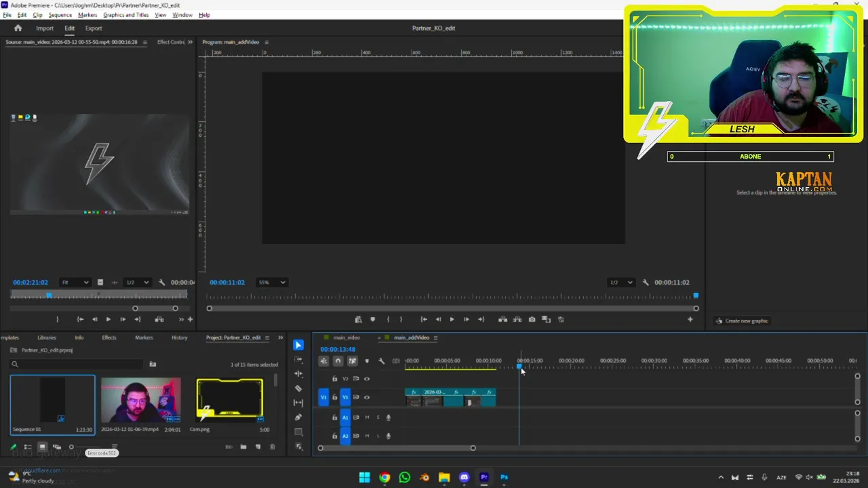The height and width of the screenshot is (488, 868).
Task: Click the timeline wrench settings icon
Action: [381, 361]
